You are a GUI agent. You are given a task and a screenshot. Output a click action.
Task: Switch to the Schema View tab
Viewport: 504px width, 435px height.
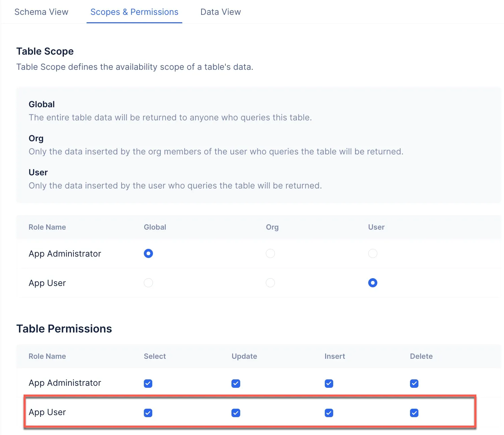click(41, 12)
